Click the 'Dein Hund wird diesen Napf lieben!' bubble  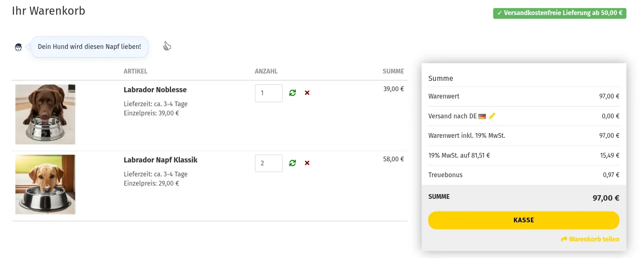click(89, 47)
